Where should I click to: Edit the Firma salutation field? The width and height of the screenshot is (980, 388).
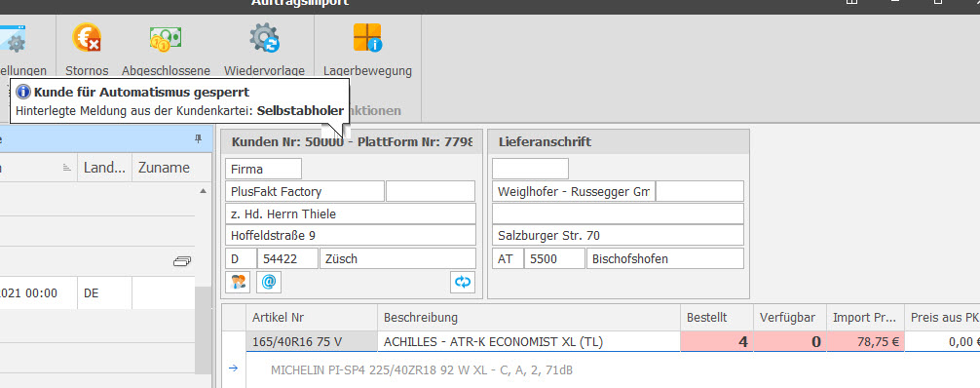263,169
